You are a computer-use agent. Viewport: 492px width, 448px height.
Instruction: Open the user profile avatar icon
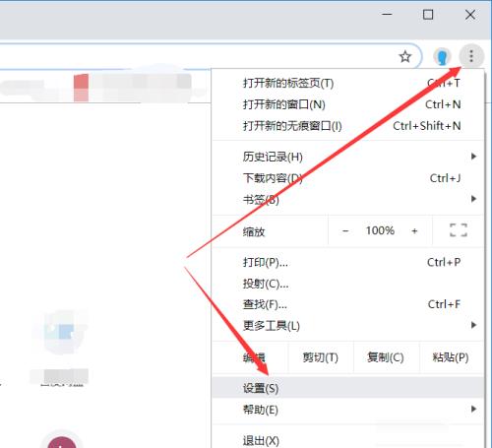(x=442, y=57)
